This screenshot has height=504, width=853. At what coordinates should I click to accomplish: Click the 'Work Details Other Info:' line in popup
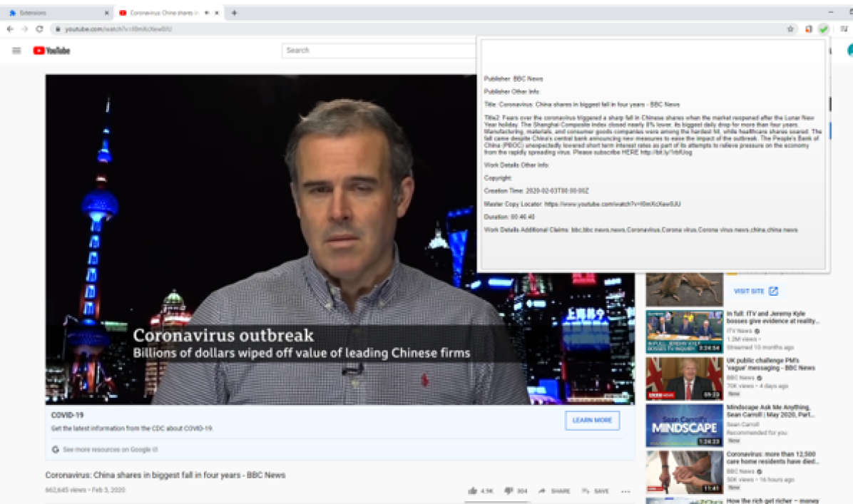[x=516, y=165]
